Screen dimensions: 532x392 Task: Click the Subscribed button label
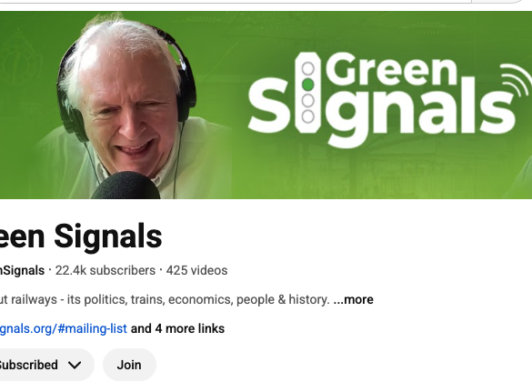coord(28,365)
